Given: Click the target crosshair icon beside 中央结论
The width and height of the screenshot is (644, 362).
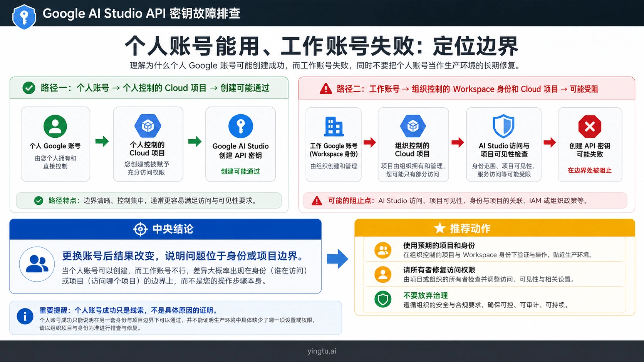Looking at the screenshot, I should click(140, 229).
